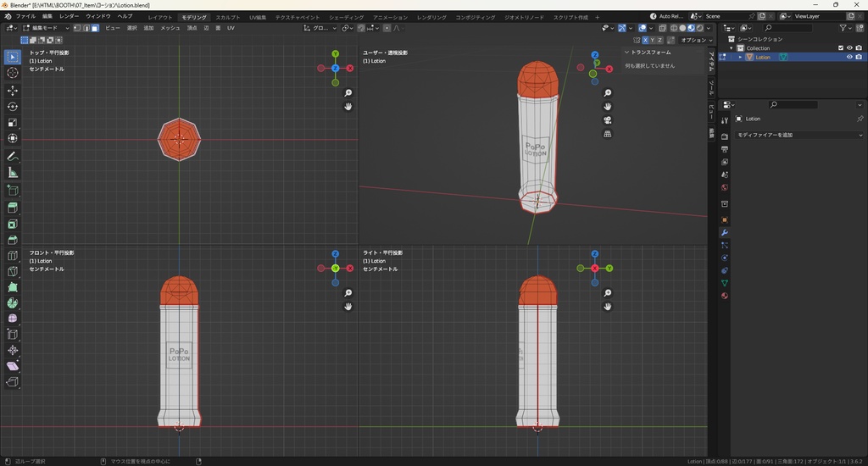The height and width of the screenshot is (466, 868).
Task: Open the World properties tab
Action: (x=724, y=187)
